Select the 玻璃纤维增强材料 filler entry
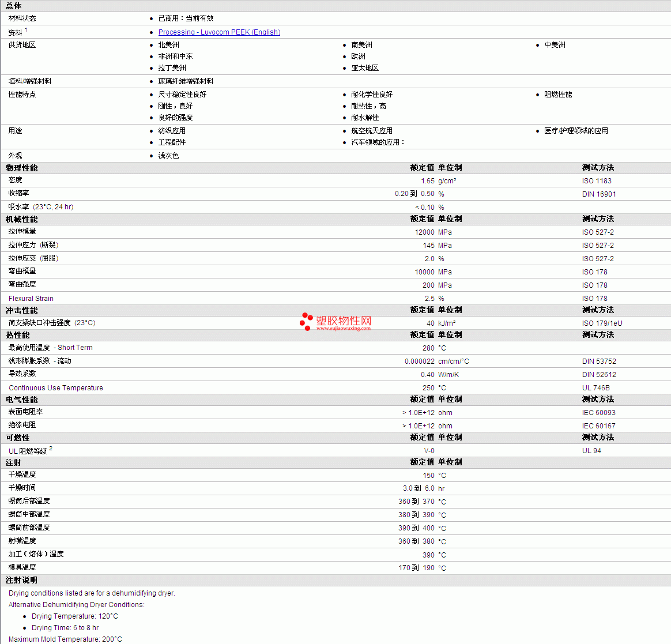This screenshot has height=644, width=671. tap(186, 81)
